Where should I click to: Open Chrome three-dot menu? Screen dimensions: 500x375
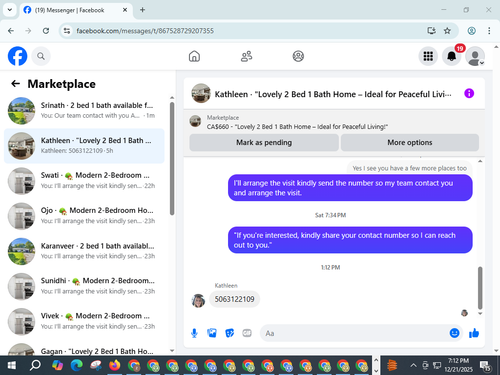pos(489,31)
